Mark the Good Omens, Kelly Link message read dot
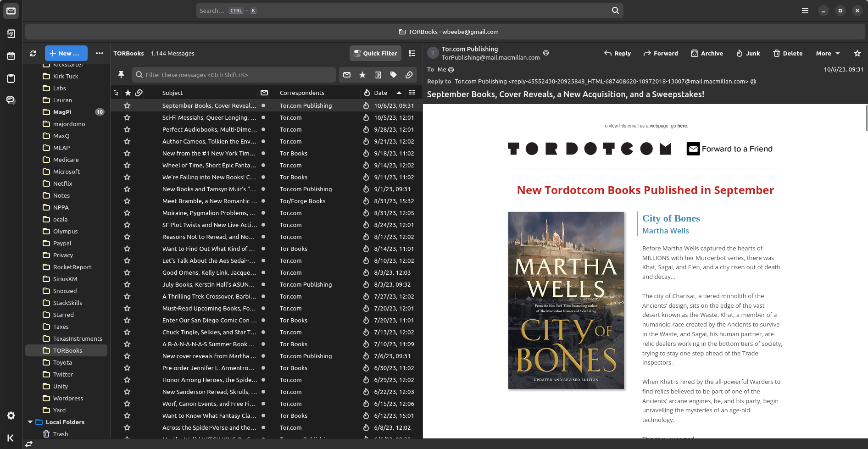868x449 pixels. (x=263, y=272)
